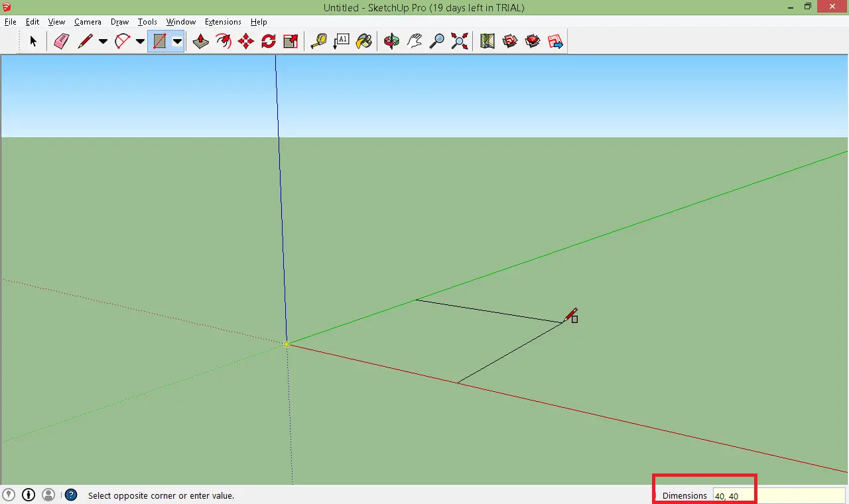Select the Eraser tool
This screenshot has width=849, height=504.
pyautogui.click(x=61, y=41)
